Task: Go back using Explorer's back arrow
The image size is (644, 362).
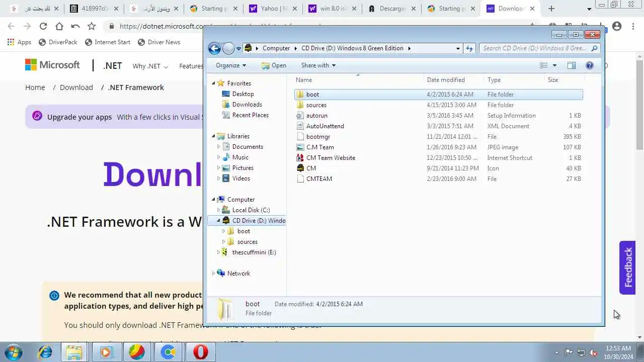Action: click(x=214, y=48)
